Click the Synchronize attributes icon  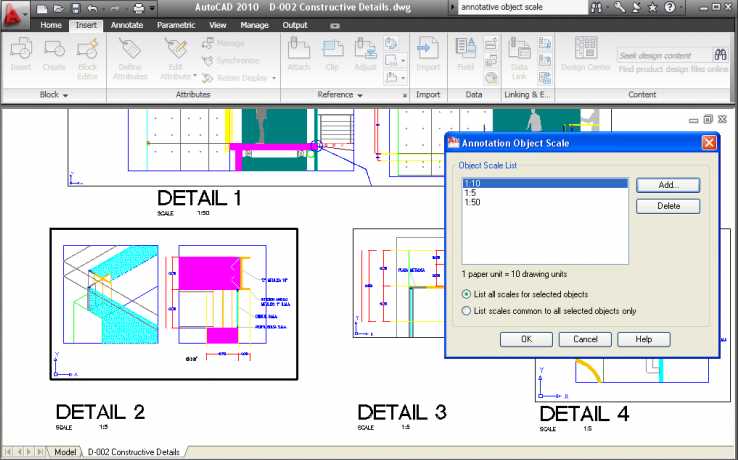(208, 61)
